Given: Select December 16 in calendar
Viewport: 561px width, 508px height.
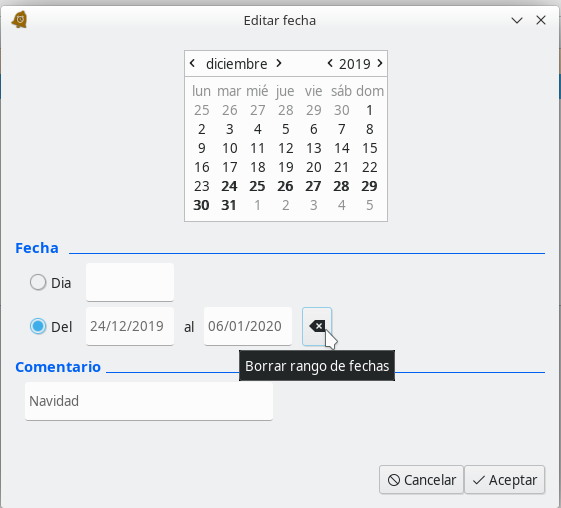Looking at the screenshot, I should tap(201, 167).
